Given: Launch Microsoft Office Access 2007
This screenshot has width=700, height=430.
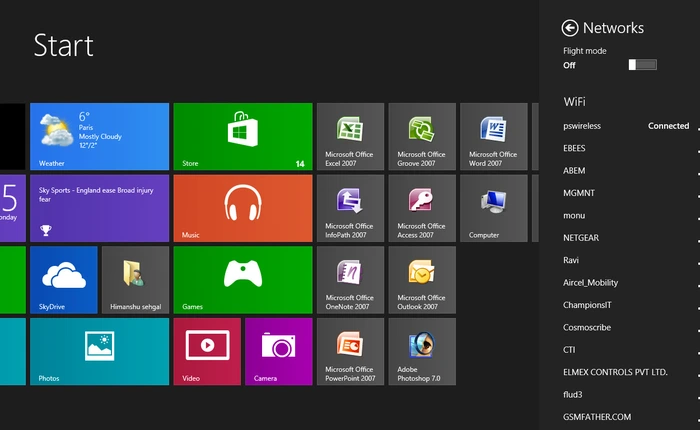Looking at the screenshot, I should pyautogui.click(x=422, y=208).
